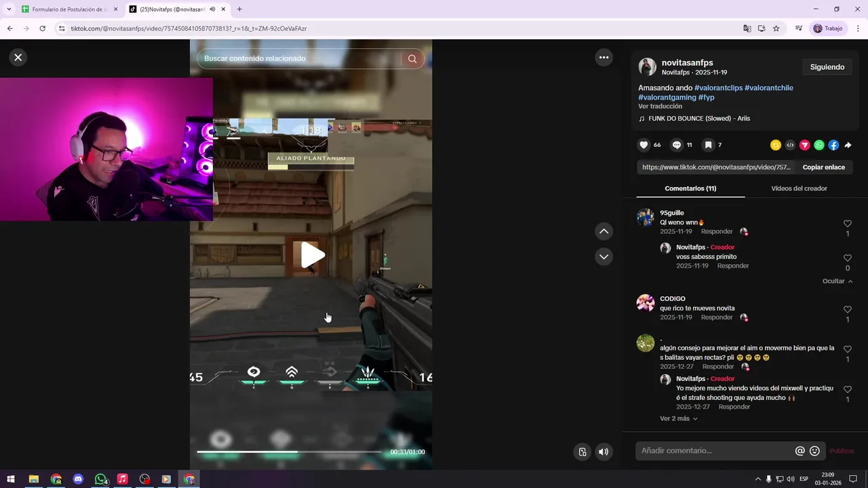Close the TikTok video viewer with X

click(18, 58)
